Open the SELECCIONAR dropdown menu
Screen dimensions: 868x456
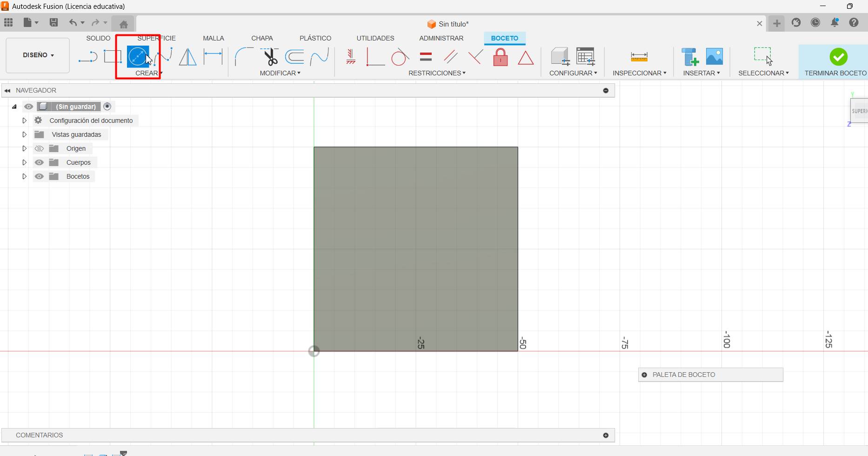(763, 73)
